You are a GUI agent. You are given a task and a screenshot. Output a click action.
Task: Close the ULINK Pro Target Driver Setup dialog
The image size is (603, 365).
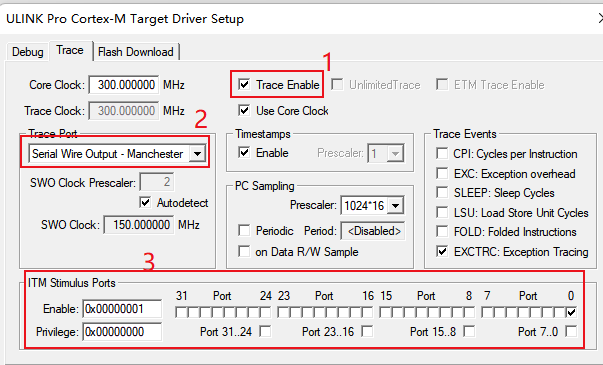600,18
